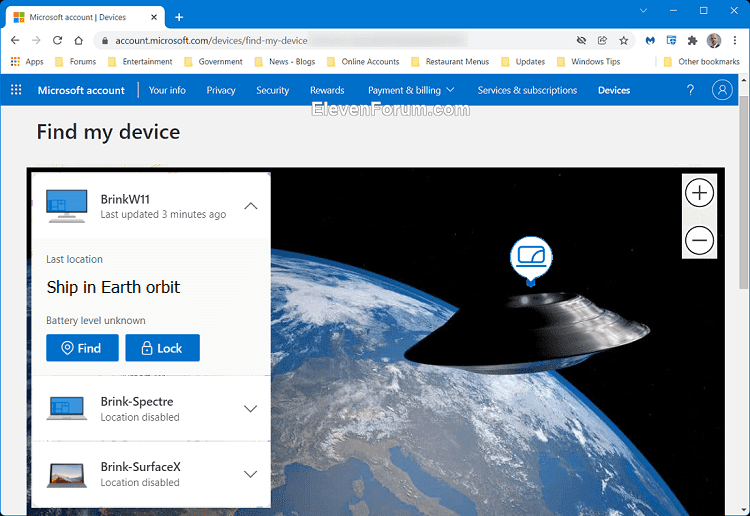750x516 pixels.
Task: Go back with the browser back arrow
Action: point(15,41)
